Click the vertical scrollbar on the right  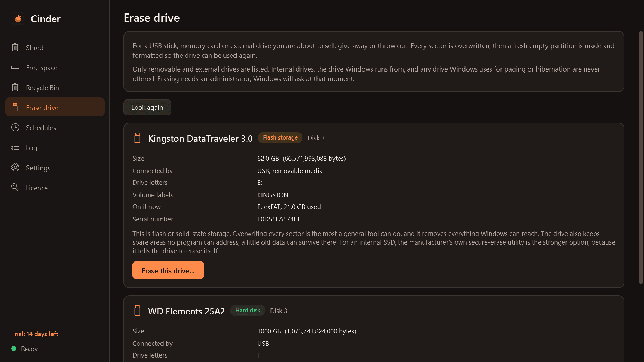click(x=641, y=157)
